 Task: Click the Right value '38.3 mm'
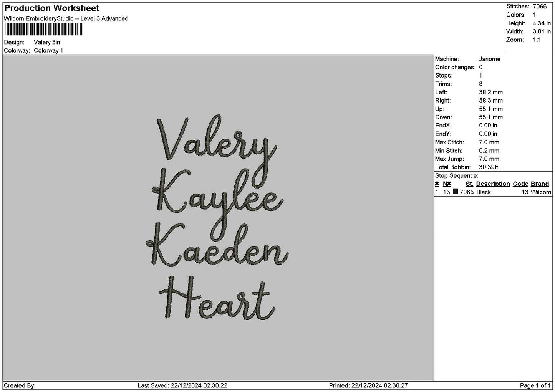coord(491,101)
